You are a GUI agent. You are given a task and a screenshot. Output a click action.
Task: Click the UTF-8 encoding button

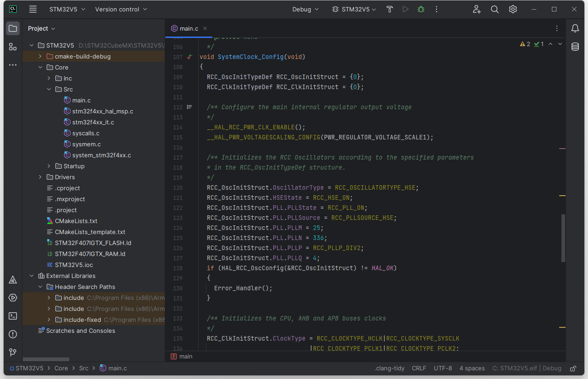442,368
